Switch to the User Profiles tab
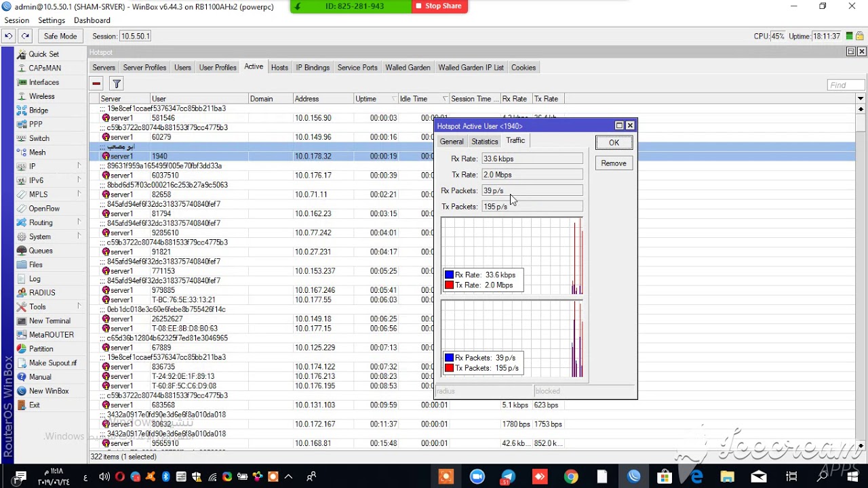Viewport: 868px width, 488px height. 218,68
